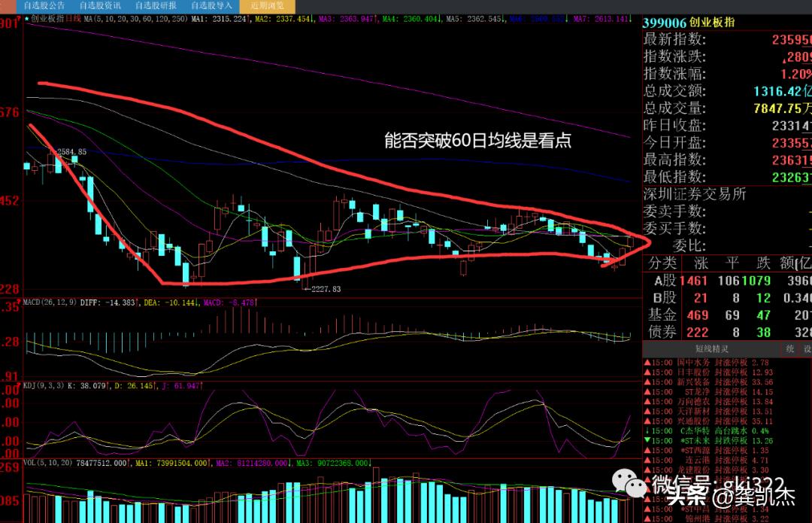
Task: Select the 今日开盘 row
Action: tap(727, 142)
